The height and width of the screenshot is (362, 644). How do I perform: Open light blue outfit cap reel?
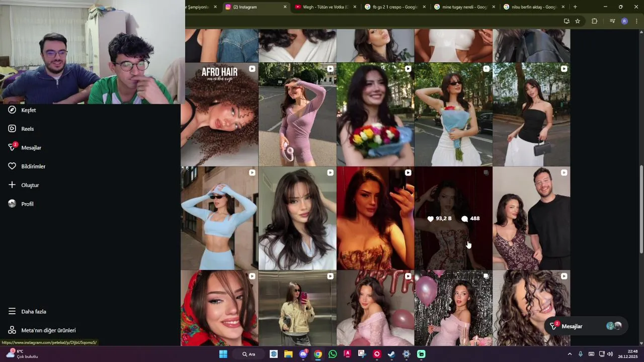[219, 218]
